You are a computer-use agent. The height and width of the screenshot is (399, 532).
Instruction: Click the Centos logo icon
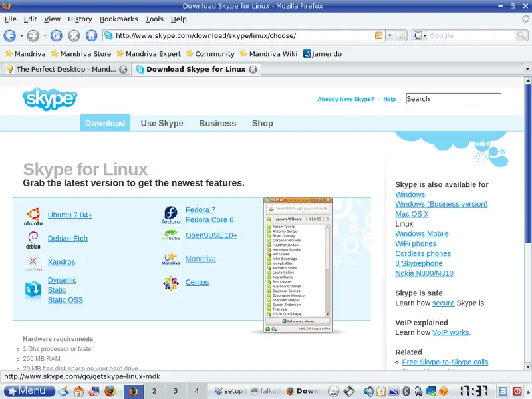pos(171,283)
